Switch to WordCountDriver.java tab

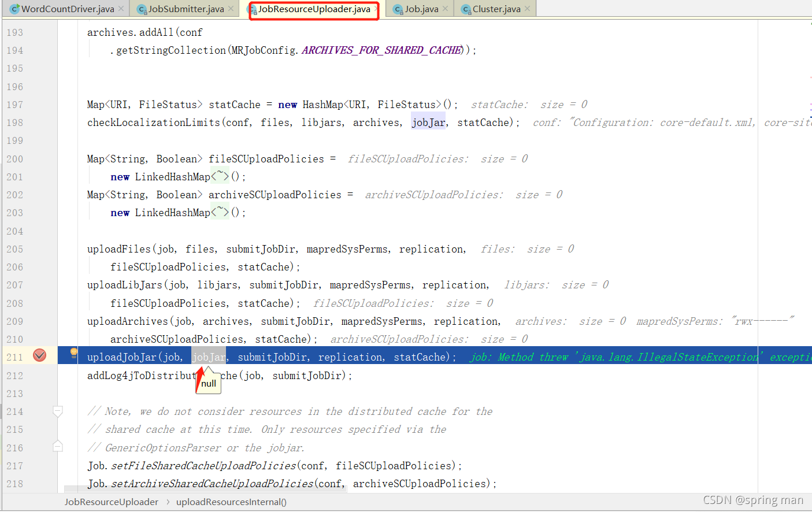click(68, 9)
